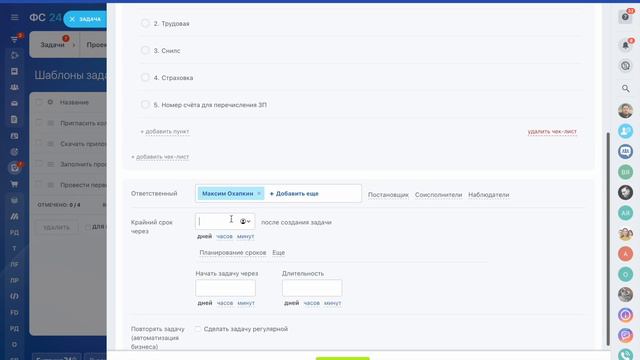Expand 'Планирование сроков' section
Image resolution: width=640 pixels, height=360 pixels.
pos(233,253)
